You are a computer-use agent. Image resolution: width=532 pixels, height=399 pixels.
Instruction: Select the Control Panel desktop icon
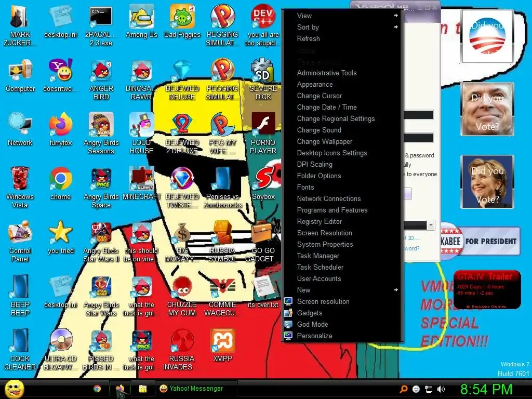coord(20,241)
